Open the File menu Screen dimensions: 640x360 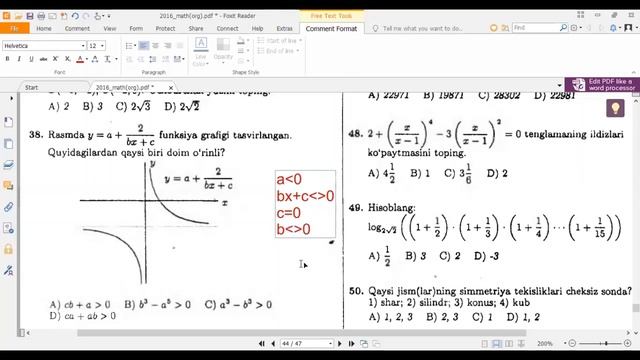pyautogui.click(x=14, y=29)
